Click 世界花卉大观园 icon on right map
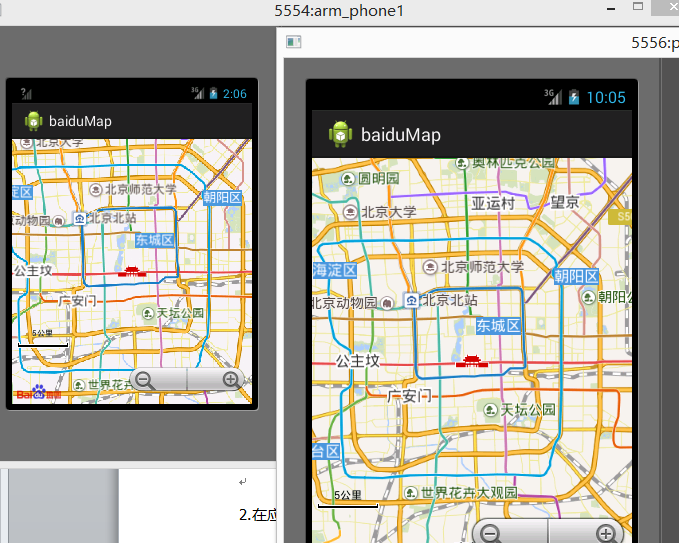The width and height of the screenshot is (679, 543). [411, 492]
